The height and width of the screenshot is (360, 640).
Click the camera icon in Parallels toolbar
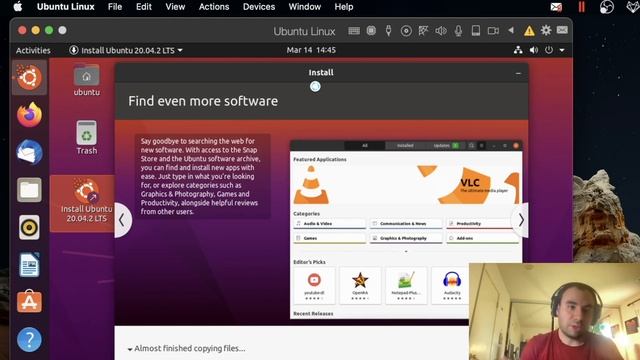pyautogui.click(x=493, y=31)
